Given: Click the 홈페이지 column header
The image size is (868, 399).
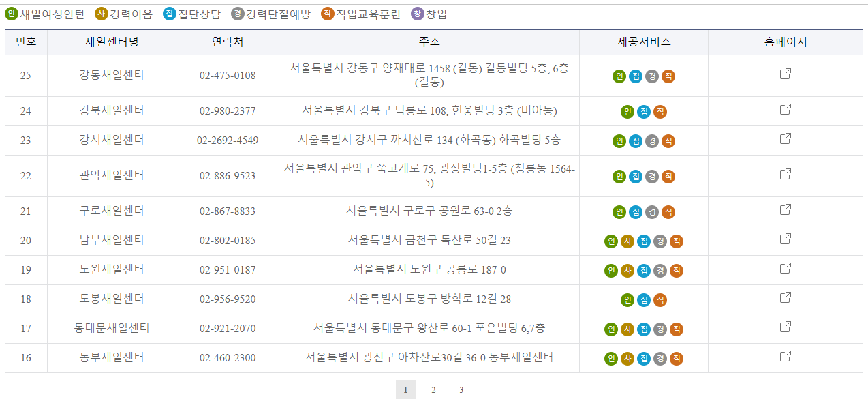Looking at the screenshot, I should pyautogui.click(x=786, y=42).
